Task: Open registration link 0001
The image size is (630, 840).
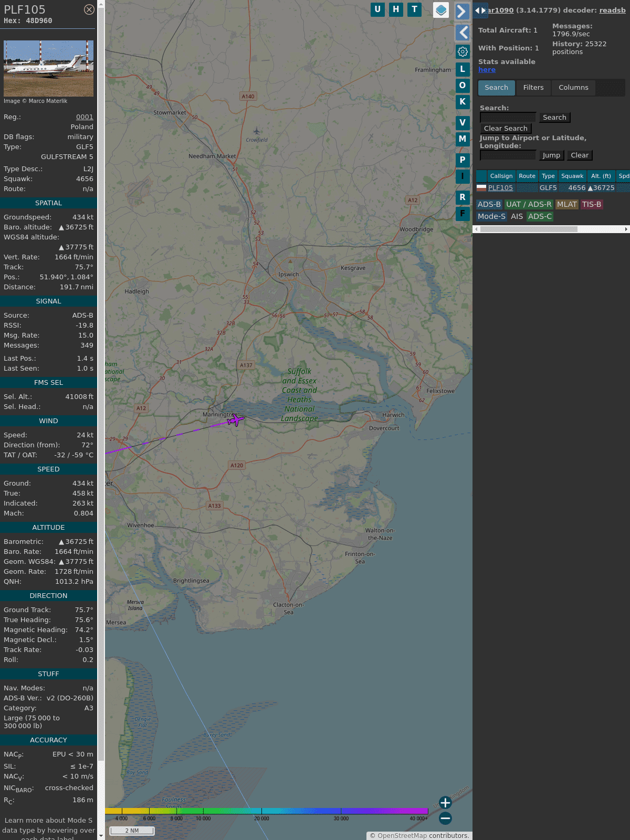Action: 85,117
